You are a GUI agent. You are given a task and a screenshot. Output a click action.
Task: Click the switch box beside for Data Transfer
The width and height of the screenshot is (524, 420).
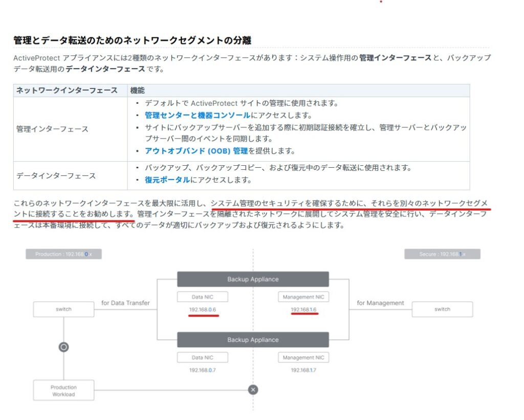point(63,309)
